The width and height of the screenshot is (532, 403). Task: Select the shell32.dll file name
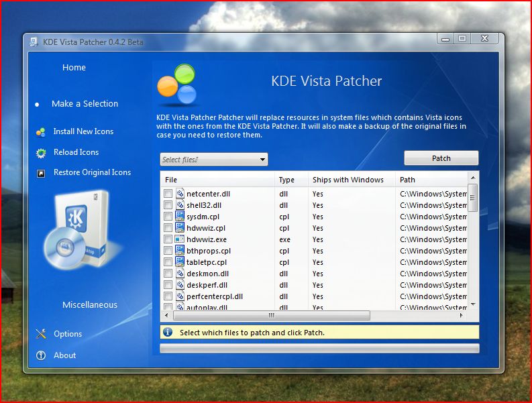point(204,205)
